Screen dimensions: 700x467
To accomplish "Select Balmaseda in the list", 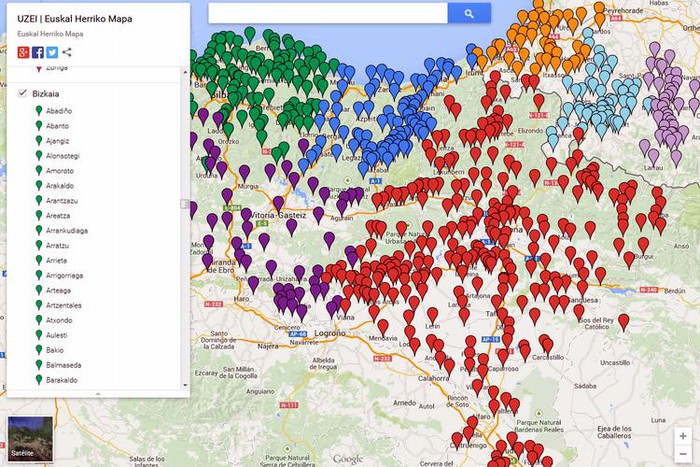I will (64, 365).
